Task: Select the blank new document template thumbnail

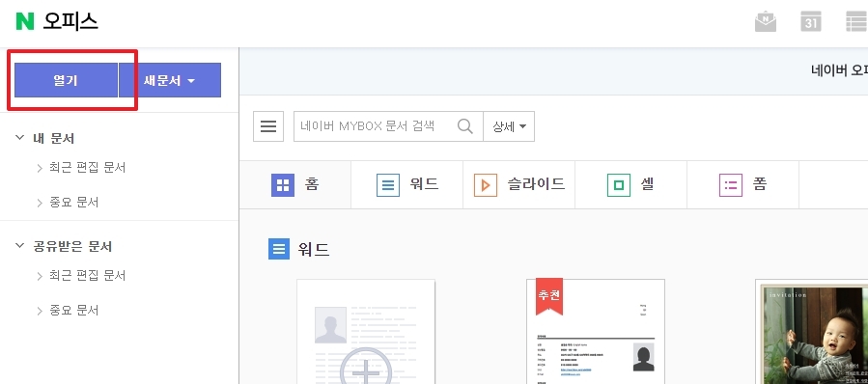Action: [x=366, y=332]
